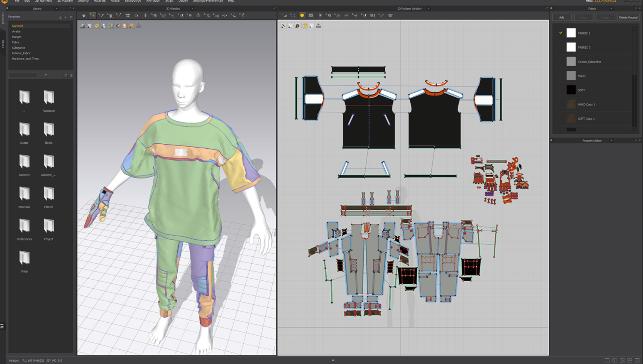Click the Delete Unused button
The height and width of the screenshot is (364, 643).
coord(628,17)
